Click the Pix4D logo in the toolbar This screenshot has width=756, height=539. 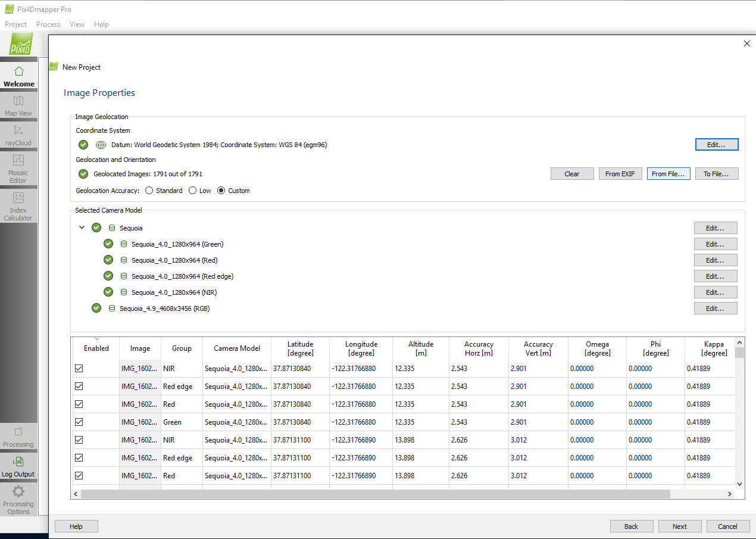point(21,45)
